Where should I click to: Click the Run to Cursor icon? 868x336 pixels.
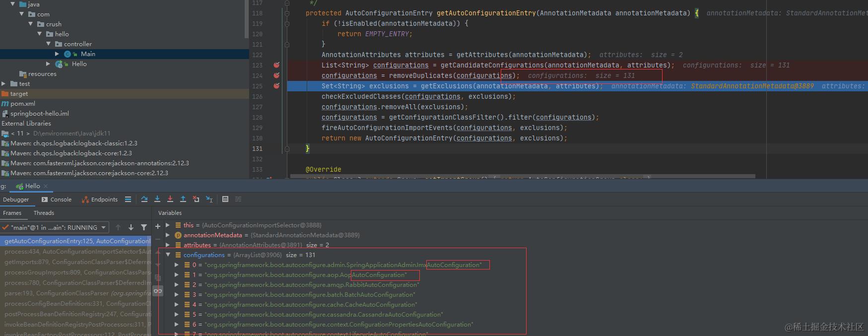coord(209,199)
